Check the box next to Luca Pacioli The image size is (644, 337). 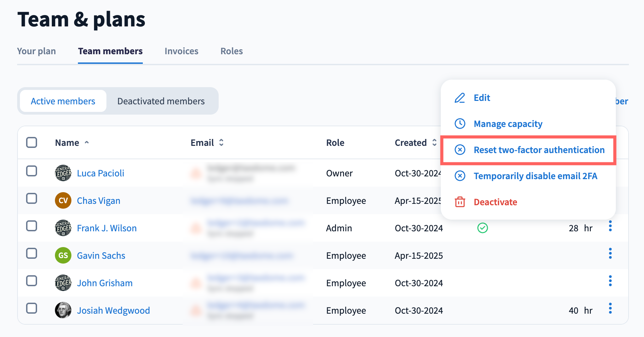tap(32, 171)
